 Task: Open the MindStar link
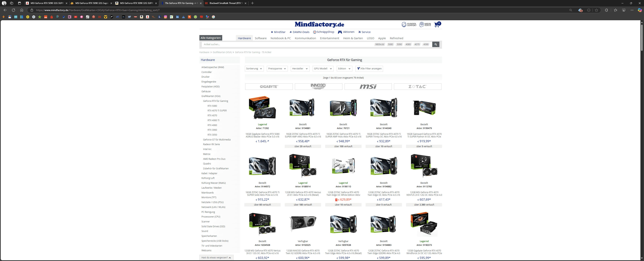278,32
